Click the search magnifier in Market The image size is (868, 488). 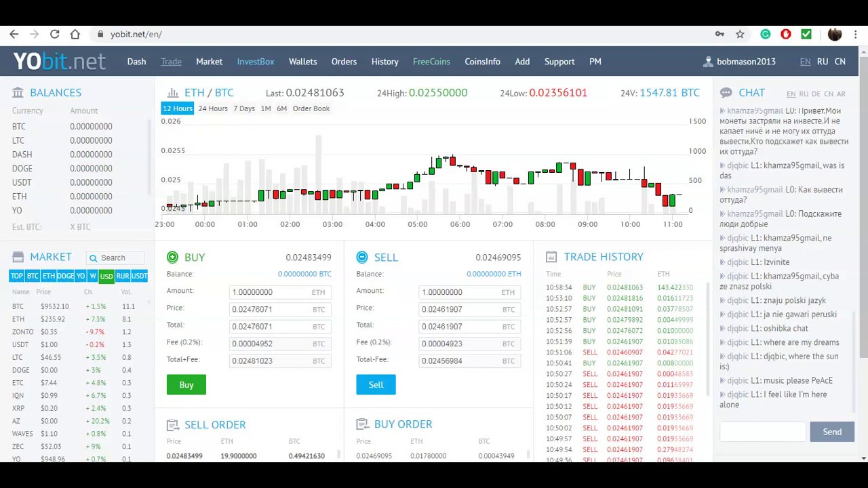tap(94, 258)
